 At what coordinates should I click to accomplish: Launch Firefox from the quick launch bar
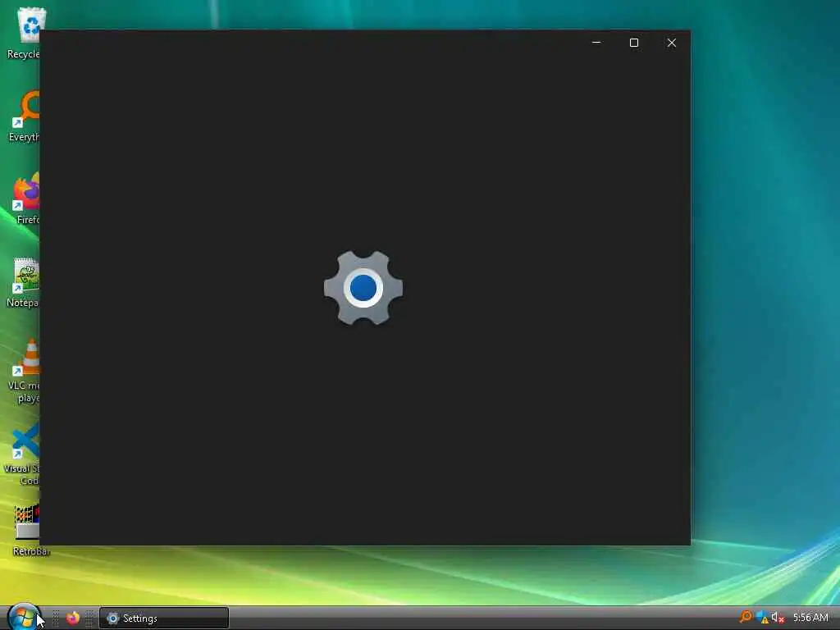coord(73,618)
